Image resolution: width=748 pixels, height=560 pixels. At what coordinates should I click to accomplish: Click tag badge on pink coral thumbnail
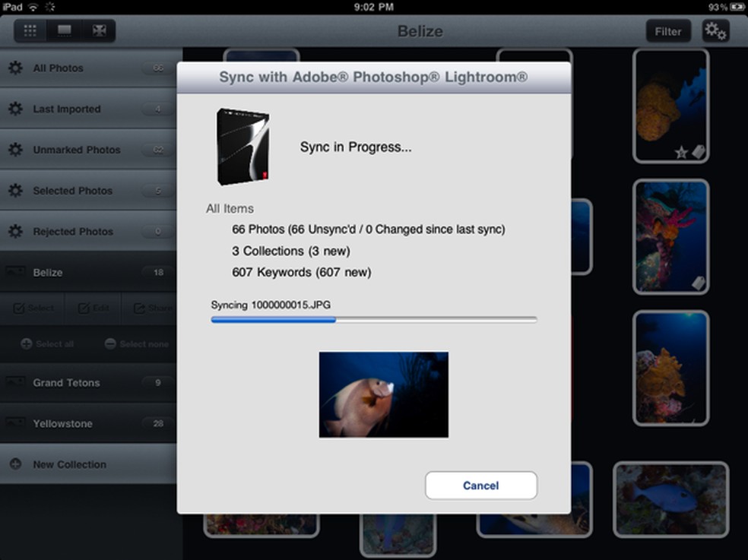point(699,283)
